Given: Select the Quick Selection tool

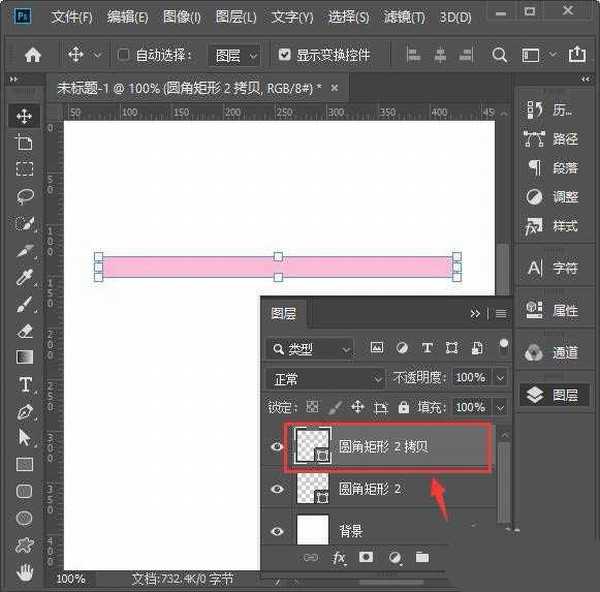Looking at the screenshot, I should [x=24, y=224].
